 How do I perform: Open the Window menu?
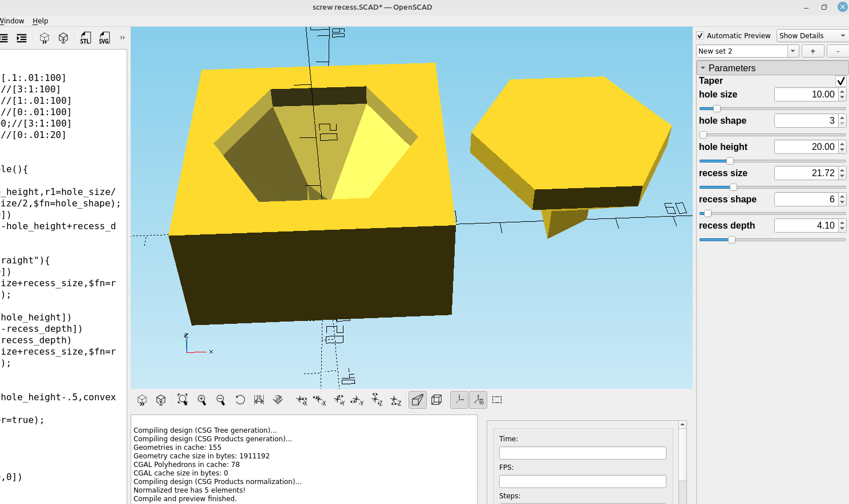pos(12,21)
